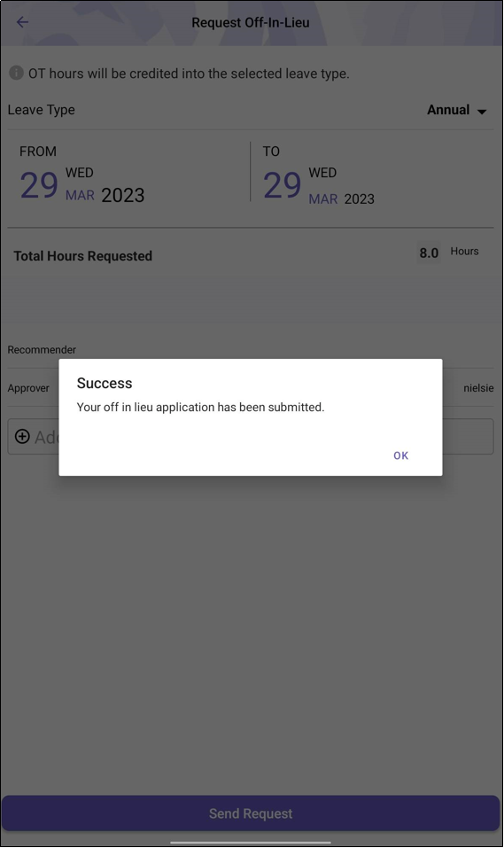The height and width of the screenshot is (848, 504).
Task: Select the Annual leave type value
Action: (x=448, y=110)
